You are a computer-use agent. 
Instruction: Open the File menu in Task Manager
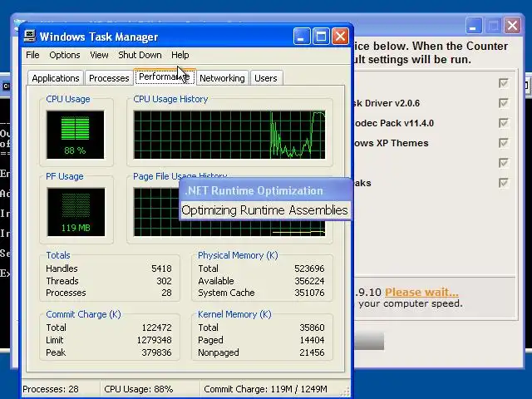point(32,55)
